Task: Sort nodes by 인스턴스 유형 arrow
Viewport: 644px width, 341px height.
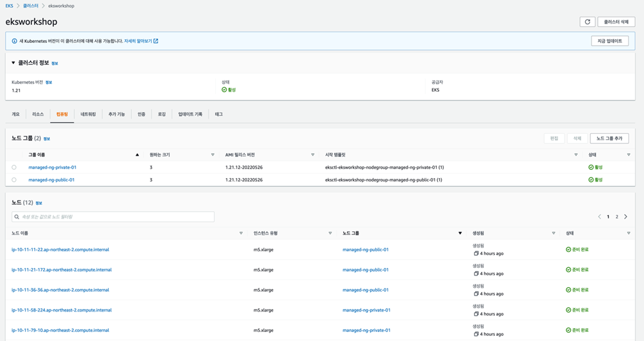Action: tap(330, 233)
